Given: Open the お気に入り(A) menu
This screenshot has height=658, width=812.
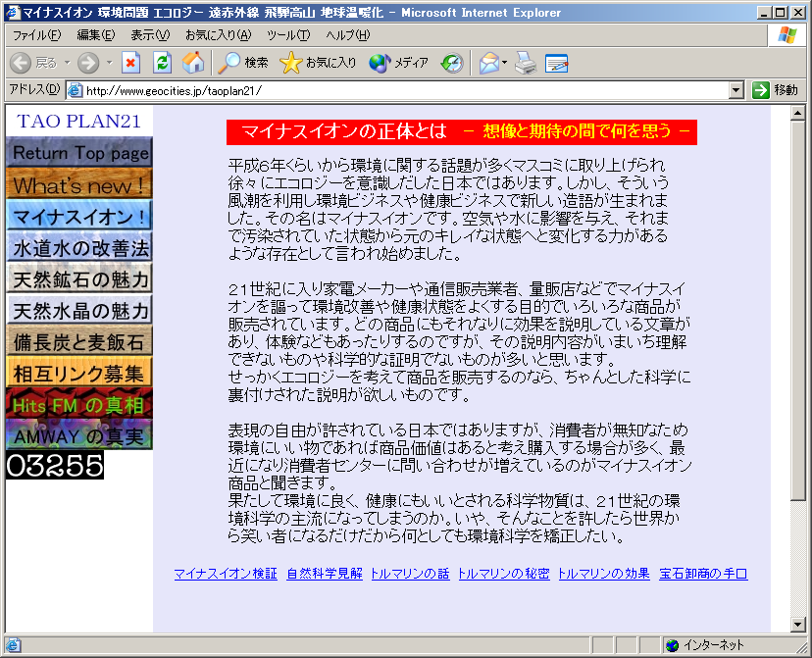Looking at the screenshot, I should click(218, 35).
